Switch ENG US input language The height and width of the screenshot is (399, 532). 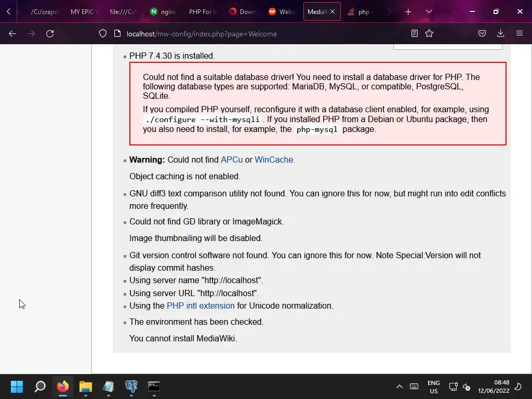[x=434, y=387]
